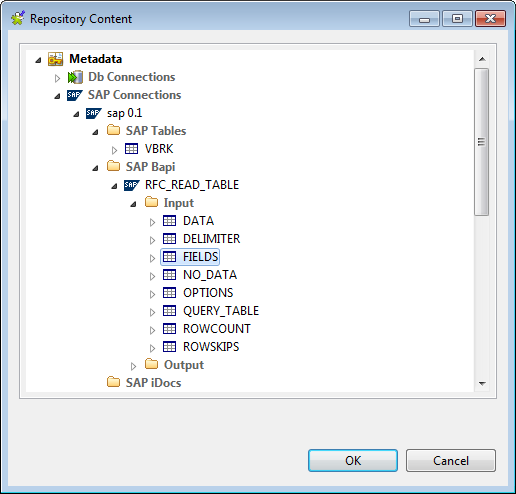The image size is (516, 494).
Task: Click the SAP iDocs folder icon
Action: [x=113, y=382]
